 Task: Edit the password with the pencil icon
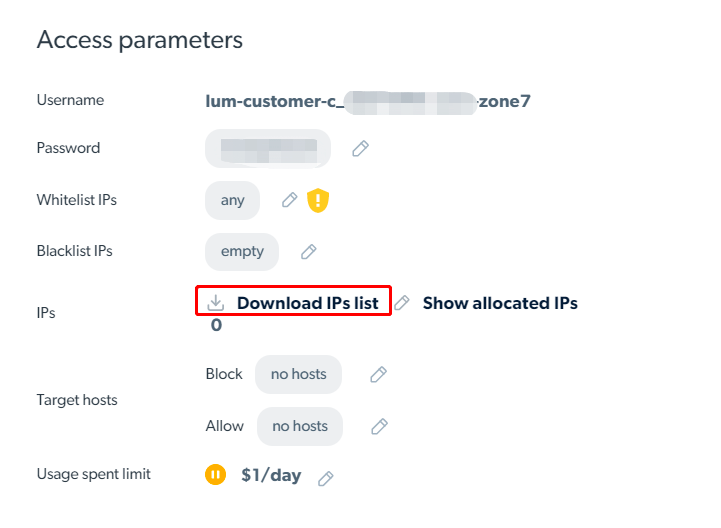(x=360, y=149)
